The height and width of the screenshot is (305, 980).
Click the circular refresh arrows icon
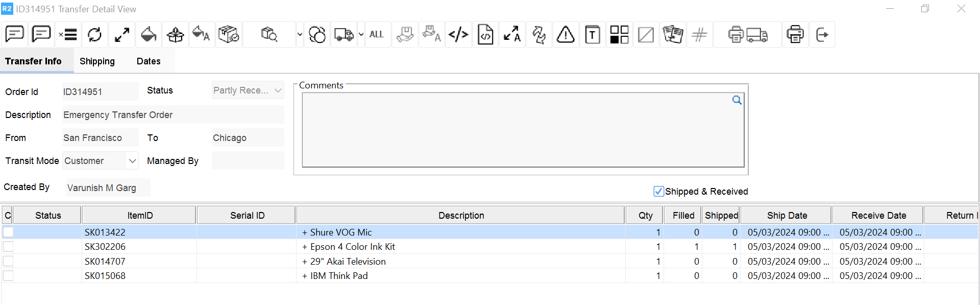(x=94, y=35)
